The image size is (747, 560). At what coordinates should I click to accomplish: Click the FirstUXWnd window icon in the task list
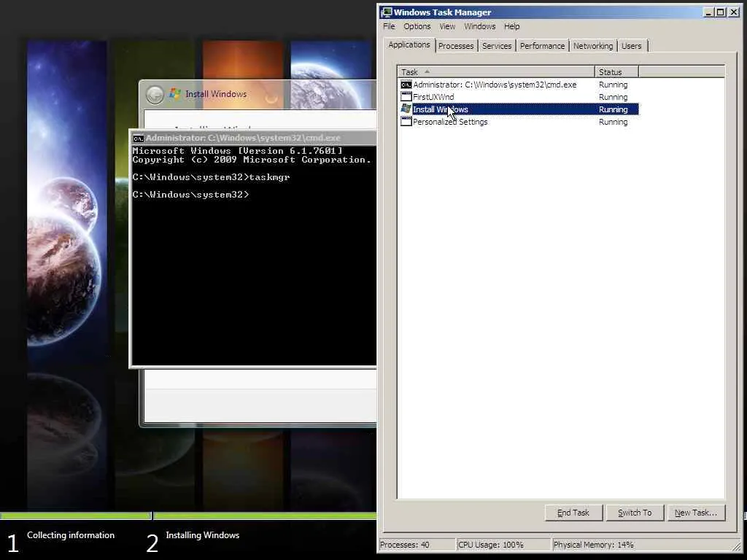coord(406,97)
